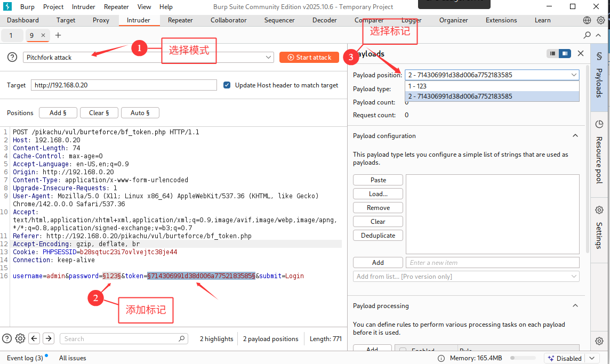Click the Load... payload button
This screenshot has height=364, width=610.
(378, 193)
